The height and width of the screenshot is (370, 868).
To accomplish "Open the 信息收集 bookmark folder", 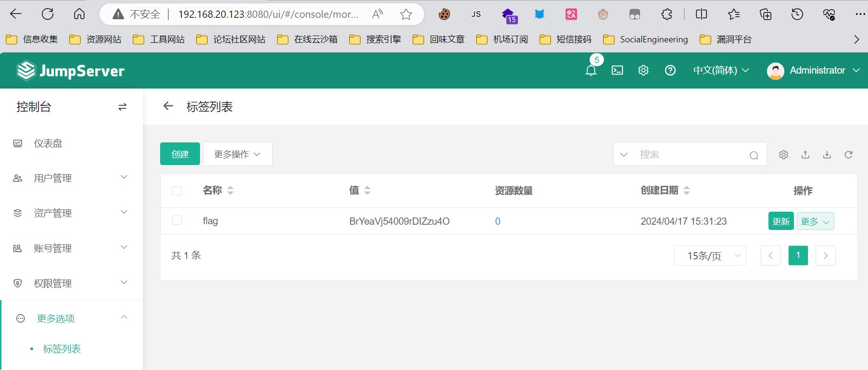I will pyautogui.click(x=32, y=39).
